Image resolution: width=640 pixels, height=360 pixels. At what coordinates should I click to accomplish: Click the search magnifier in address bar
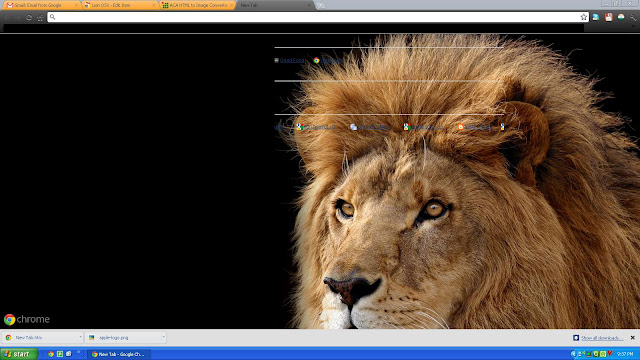click(53, 17)
